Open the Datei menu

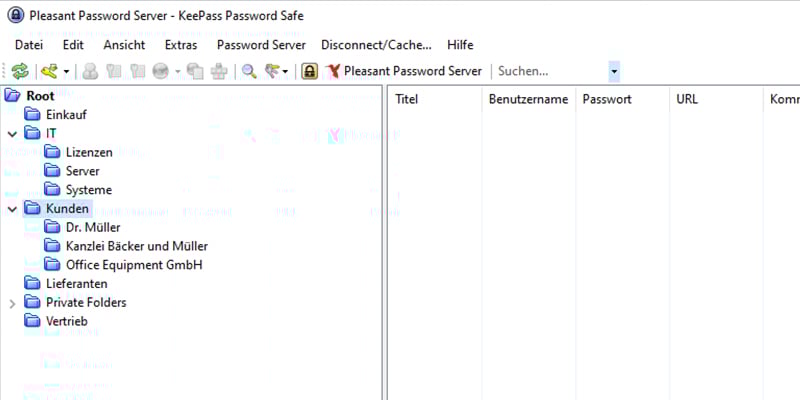click(x=29, y=45)
